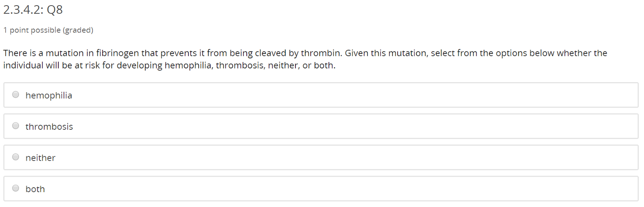
Task: Click the 'hemophilia' answer label text
Action: pyautogui.click(x=49, y=95)
